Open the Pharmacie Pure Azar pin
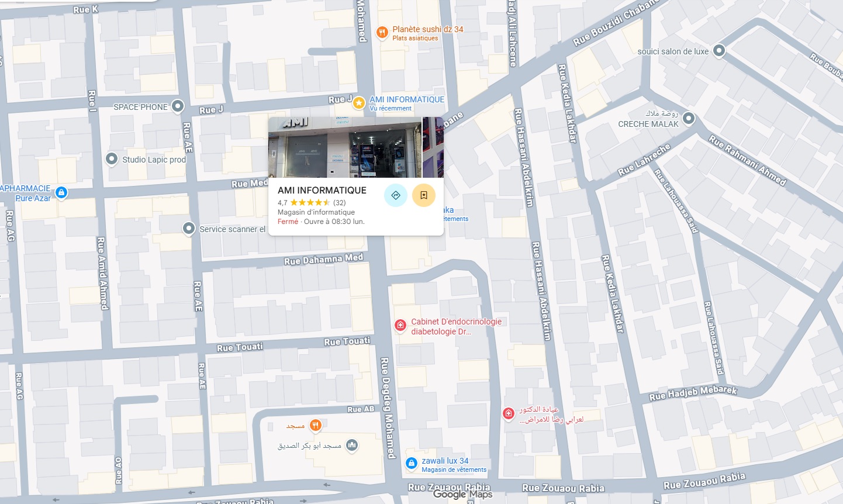 click(63, 192)
